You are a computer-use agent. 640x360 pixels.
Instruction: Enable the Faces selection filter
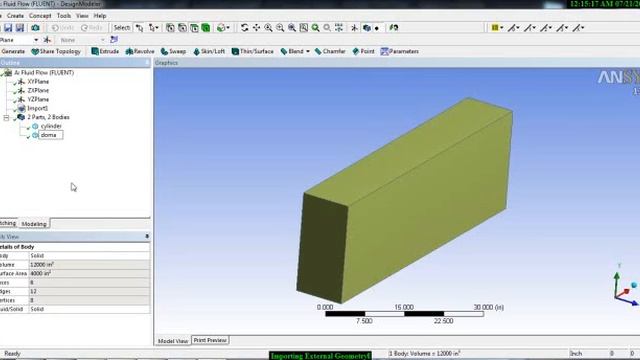point(194,28)
